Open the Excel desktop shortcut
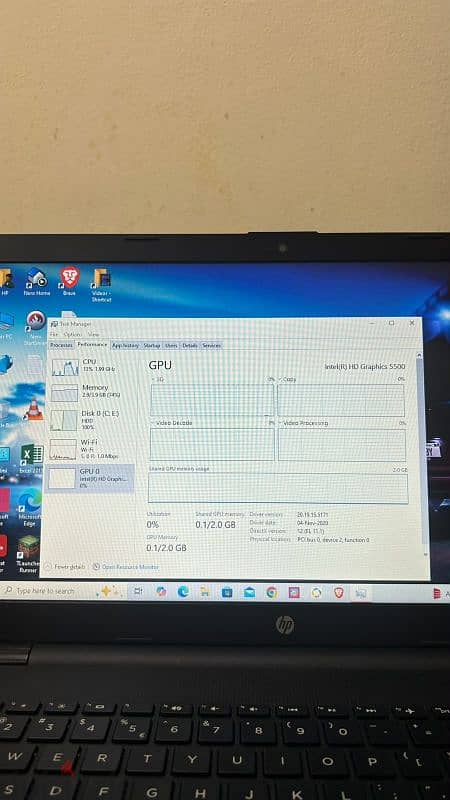Viewport: 450px width, 800px height. tap(32, 458)
